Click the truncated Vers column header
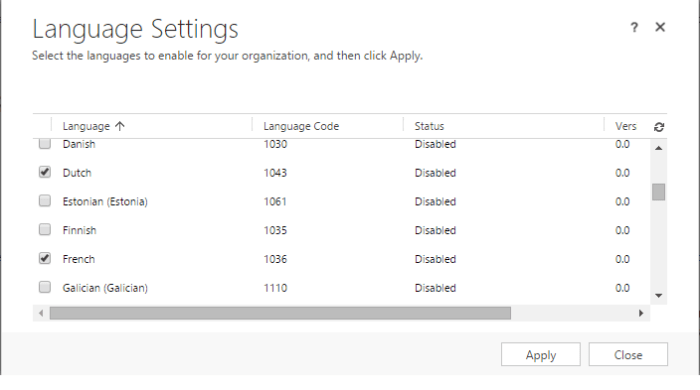 click(x=626, y=126)
